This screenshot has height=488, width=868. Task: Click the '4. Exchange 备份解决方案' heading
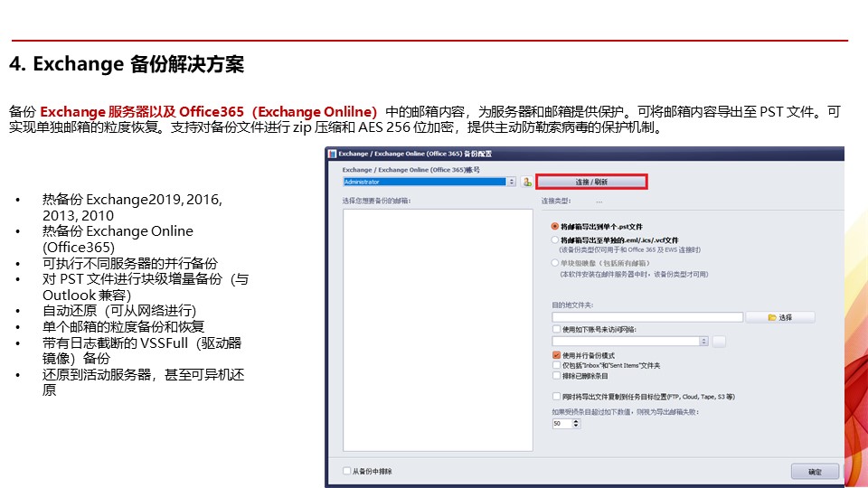coord(127,64)
